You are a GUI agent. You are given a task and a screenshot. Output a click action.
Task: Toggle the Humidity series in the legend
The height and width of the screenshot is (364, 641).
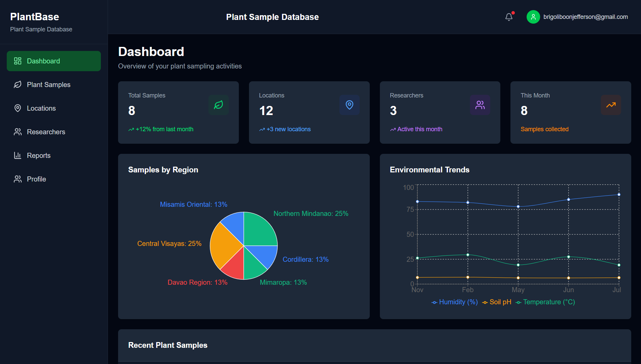tap(455, 302)
